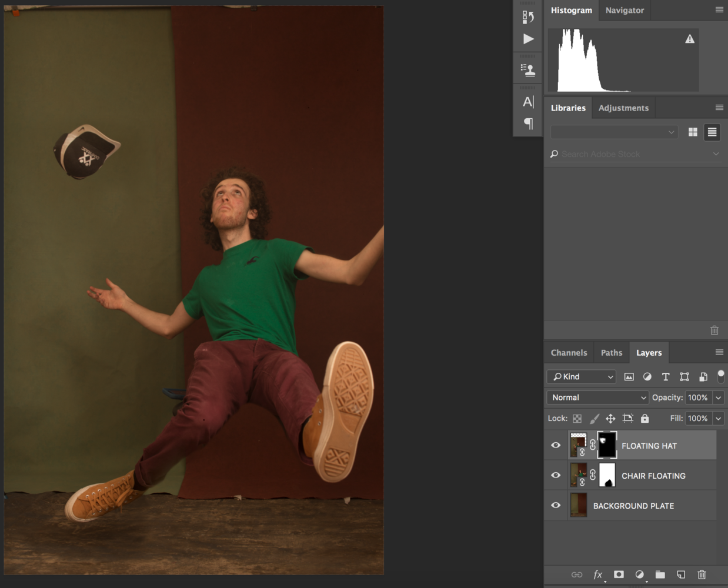The width and height of the screenshot is (728, 588).
Task: Open the Normal blending mode dropdown
Action: 597,397
